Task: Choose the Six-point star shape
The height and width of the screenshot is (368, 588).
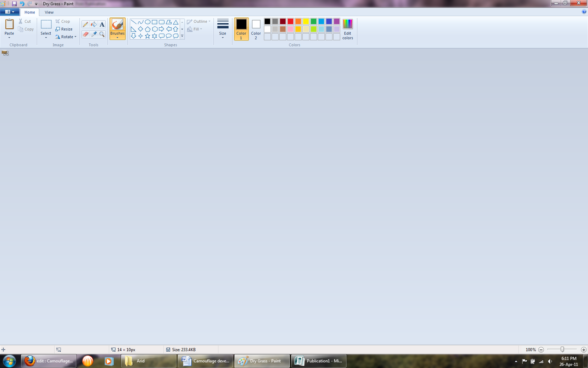Action: [x=155, y=36]
